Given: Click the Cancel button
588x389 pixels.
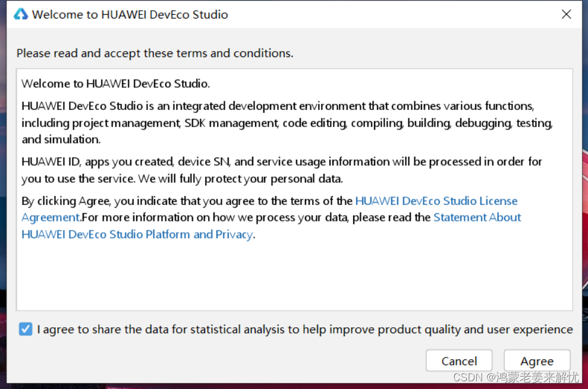Looking at the screenshot, I should click(x=459, y=361).
